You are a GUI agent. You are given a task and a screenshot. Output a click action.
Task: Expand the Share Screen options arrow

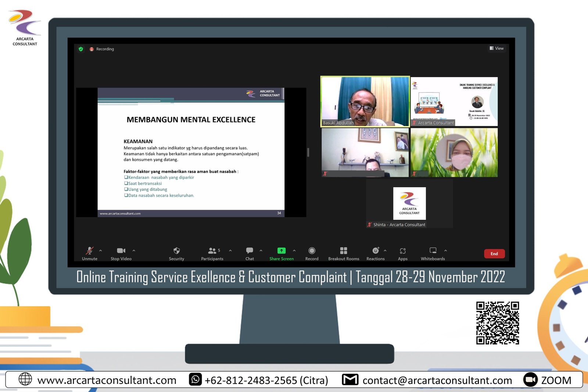294,251
